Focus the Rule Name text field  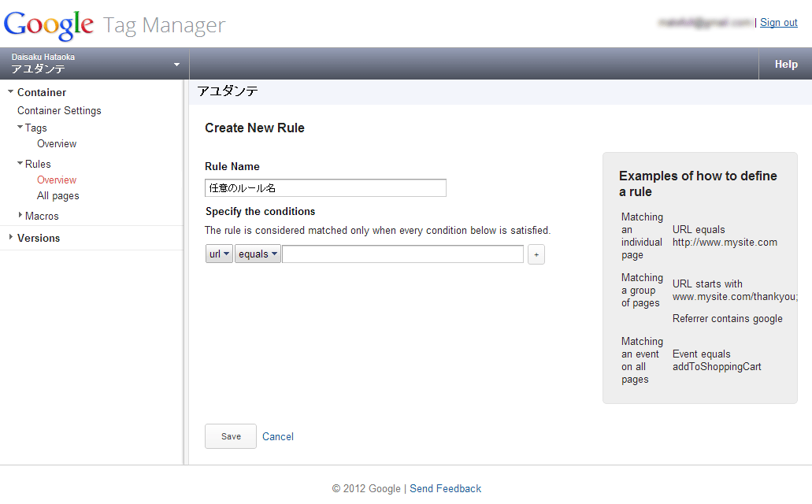(x=325, y=188)
